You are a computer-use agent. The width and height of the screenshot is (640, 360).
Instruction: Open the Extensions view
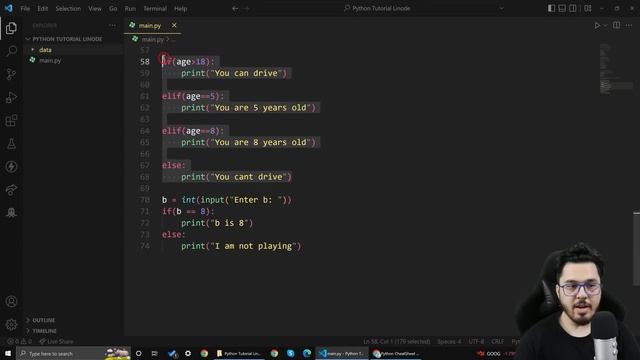click(x=11, y=120)
